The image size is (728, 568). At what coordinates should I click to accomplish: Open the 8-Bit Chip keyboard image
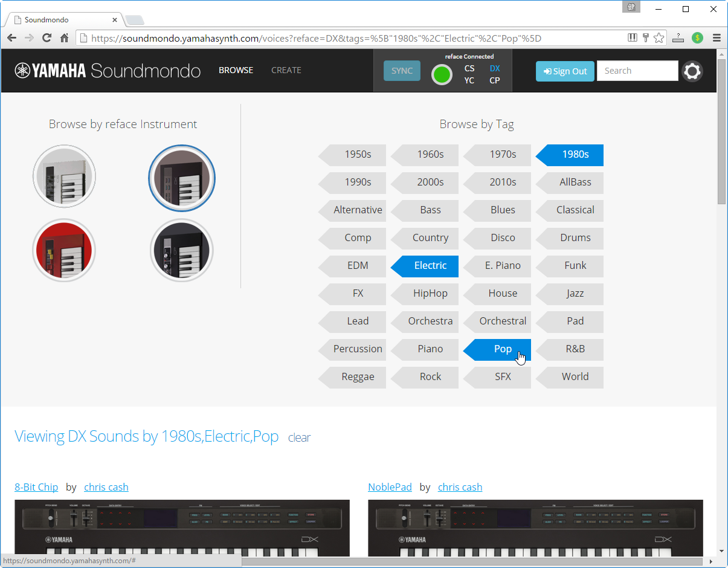(182, 528)
